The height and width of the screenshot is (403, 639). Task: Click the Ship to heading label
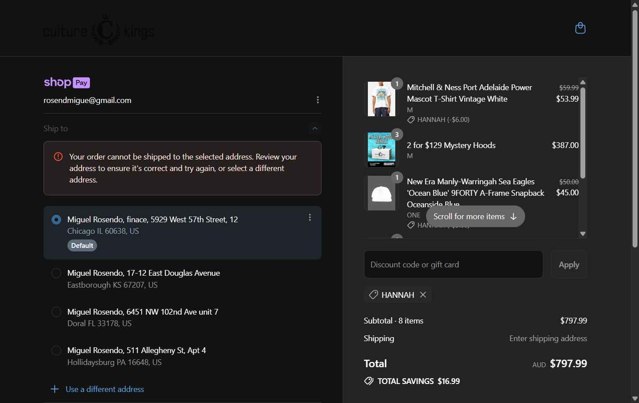pyautogui.click(x=56, y=129)
